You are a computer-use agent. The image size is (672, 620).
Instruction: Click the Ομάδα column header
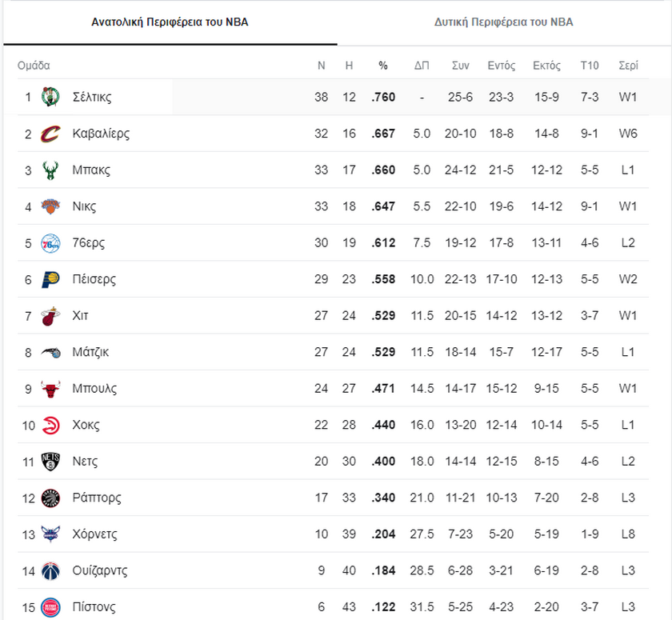(34, 66)
